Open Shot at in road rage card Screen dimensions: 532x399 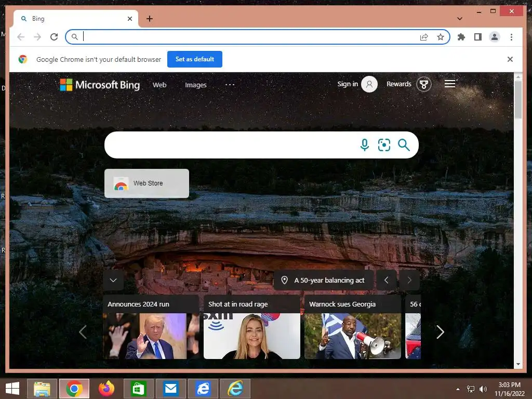252,327
